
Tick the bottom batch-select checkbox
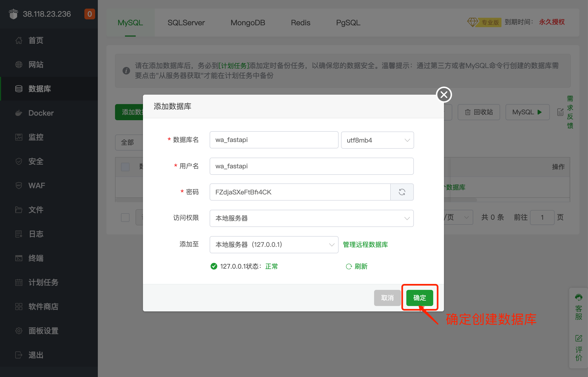(125, 217)
